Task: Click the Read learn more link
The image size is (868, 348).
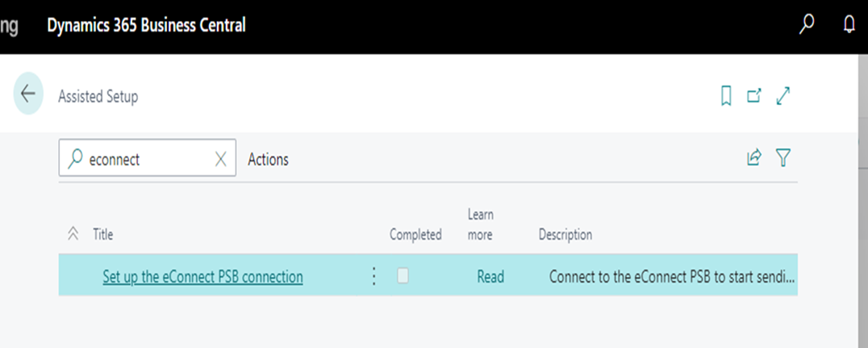Action: [490, 276]
